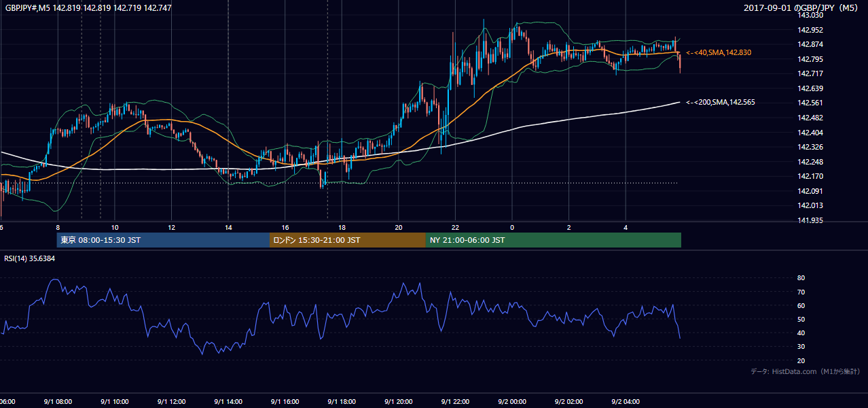Click the ロンドン 15:30-21:00 JST session bar
Viewport: 868px width, 408px height.
click(x=348, y=240)
